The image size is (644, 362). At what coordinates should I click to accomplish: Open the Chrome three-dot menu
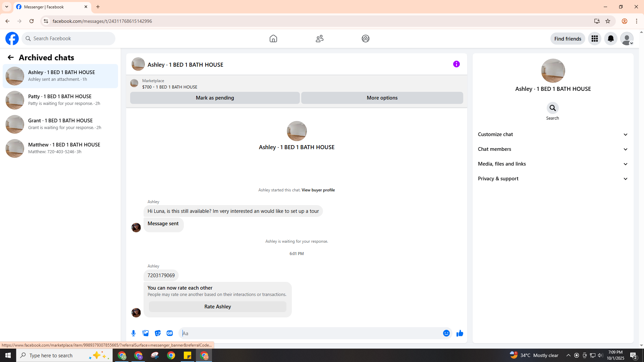(637, 21)
